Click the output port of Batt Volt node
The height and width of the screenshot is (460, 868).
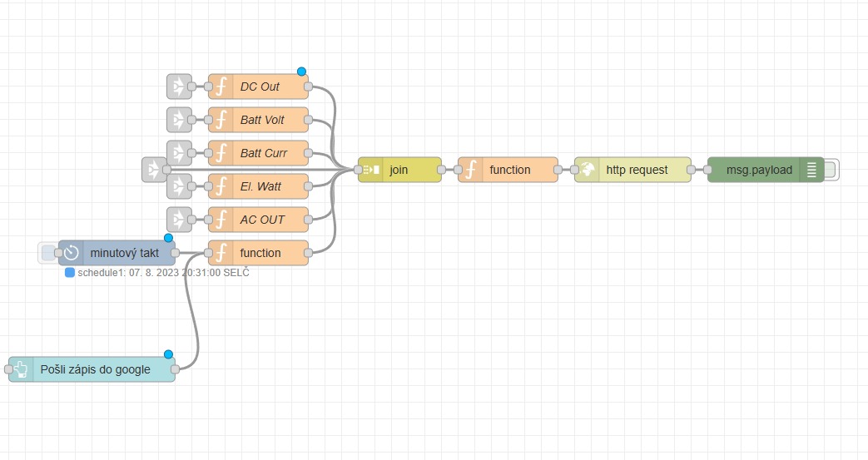coord(309,120)
